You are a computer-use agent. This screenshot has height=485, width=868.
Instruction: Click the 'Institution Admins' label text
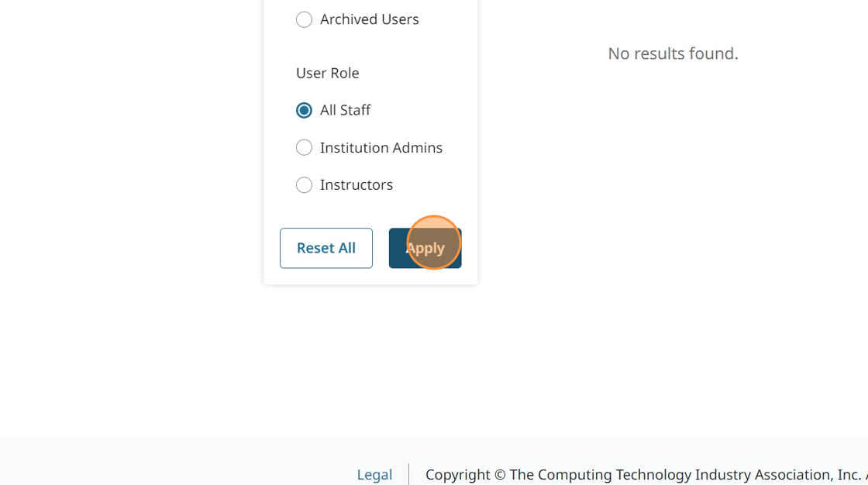click(x=381, y=147)
